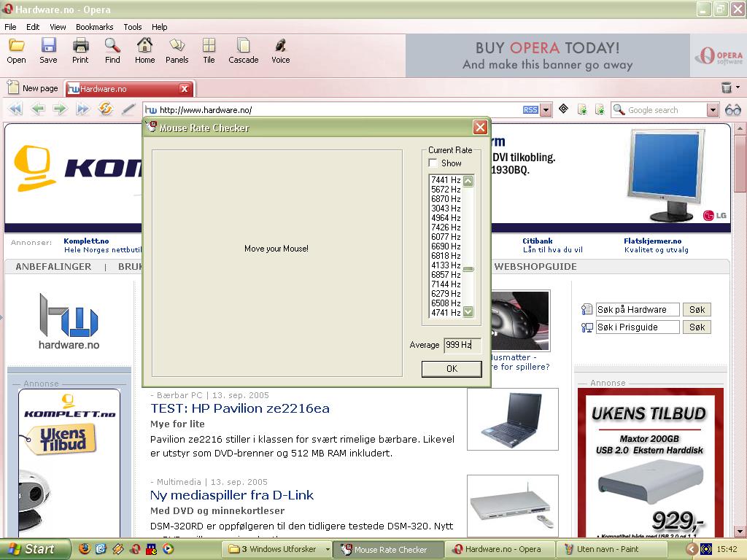Close the Hardware.no tab

click(x=185, y=88)
